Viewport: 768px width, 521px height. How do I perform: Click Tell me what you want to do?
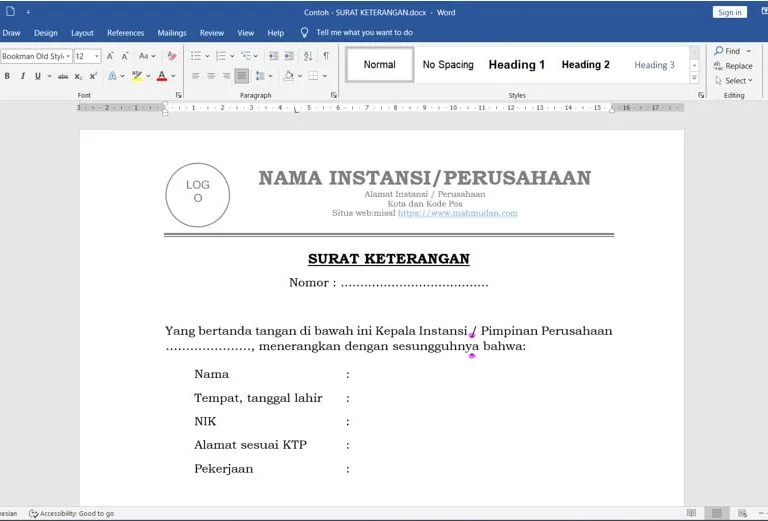[x=364, y=32]
